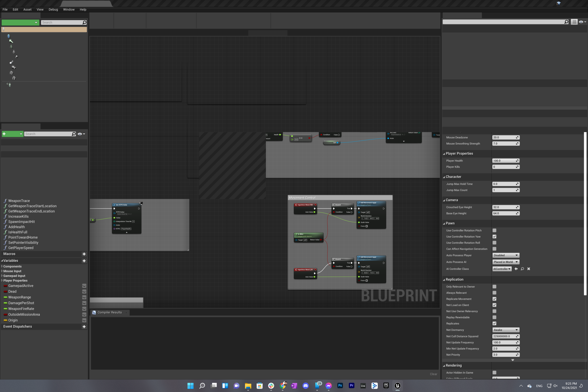This screenshot has width=588, height=392.
Task: Expand the Components variable category
Action: [x=2, y=266]
